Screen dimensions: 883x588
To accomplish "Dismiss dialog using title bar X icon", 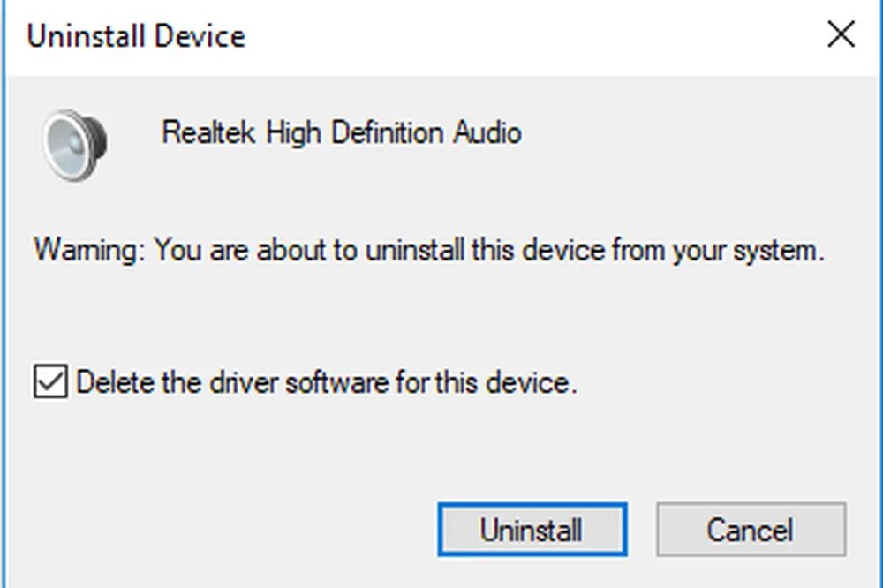I will click(841, 34).
